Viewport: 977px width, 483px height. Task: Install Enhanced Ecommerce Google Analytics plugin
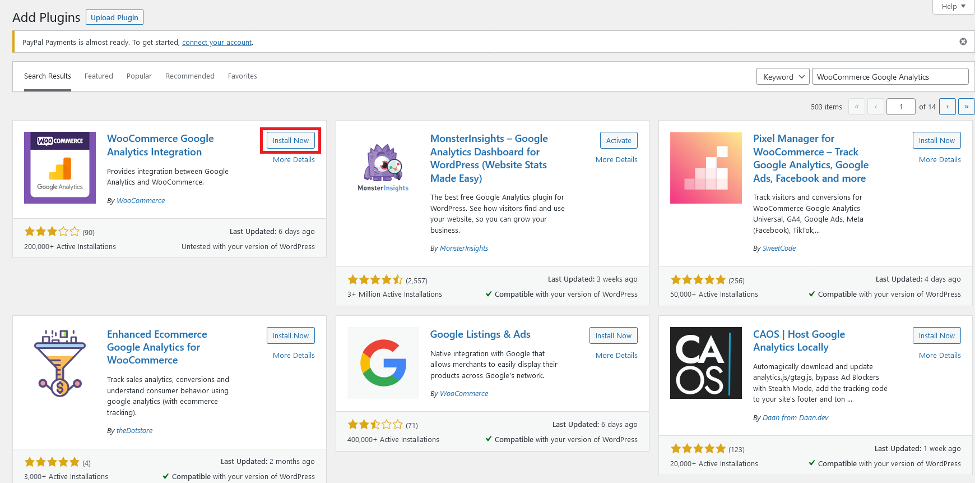pyautogui.click(x=290, y=335)
